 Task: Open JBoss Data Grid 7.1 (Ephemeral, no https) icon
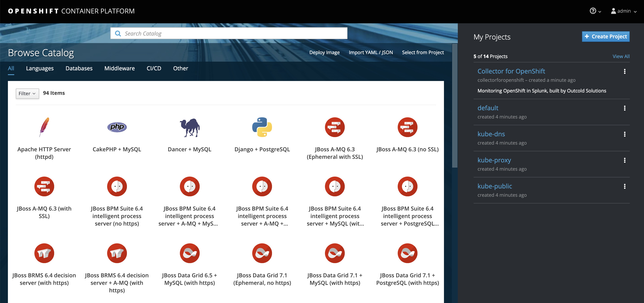(x=262, y=253)
